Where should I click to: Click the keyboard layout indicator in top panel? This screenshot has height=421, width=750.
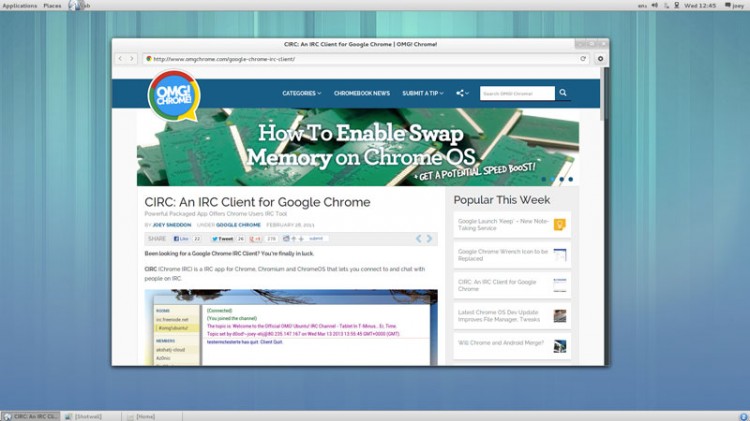click(x=642, y=6)
